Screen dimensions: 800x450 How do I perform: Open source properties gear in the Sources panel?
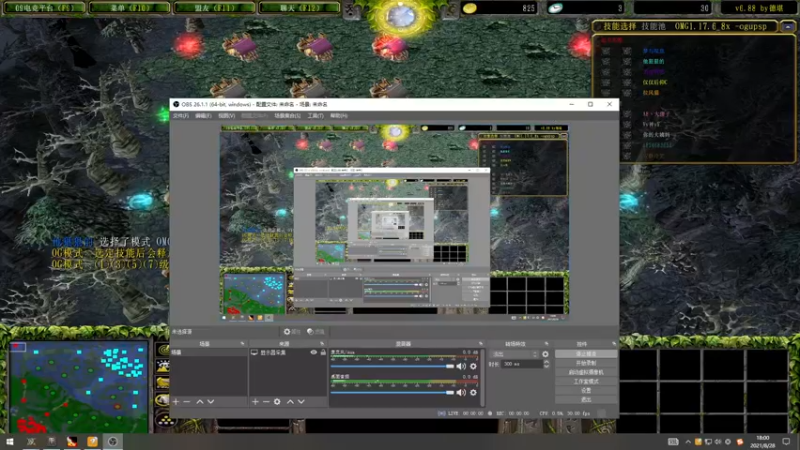pyautogui.click(x=277, y=402)
